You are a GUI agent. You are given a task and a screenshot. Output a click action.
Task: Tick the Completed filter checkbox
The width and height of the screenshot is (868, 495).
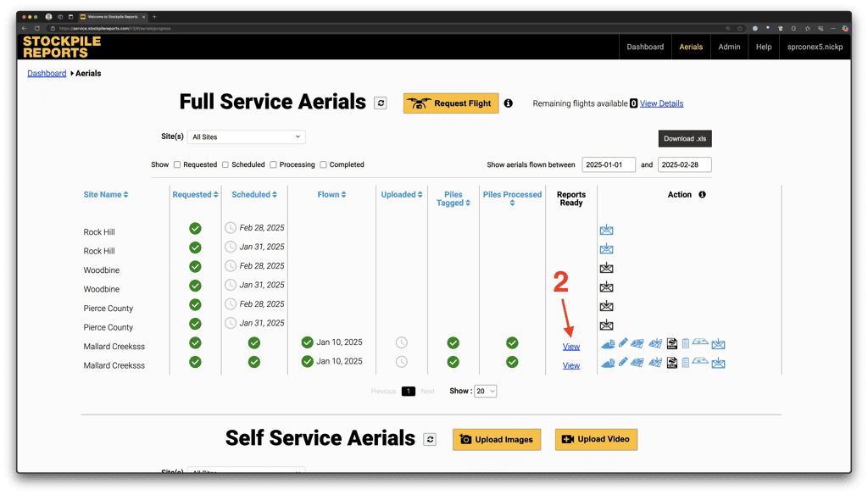323,164
